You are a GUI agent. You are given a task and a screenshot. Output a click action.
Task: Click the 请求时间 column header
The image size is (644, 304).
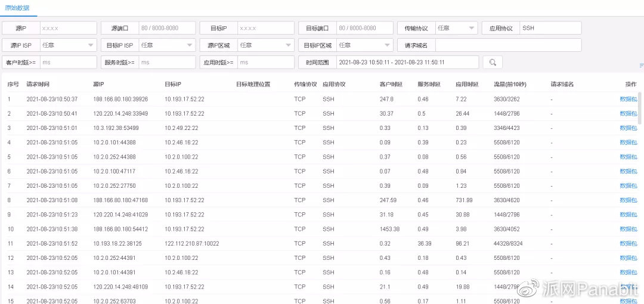click(x=38, y=84)
